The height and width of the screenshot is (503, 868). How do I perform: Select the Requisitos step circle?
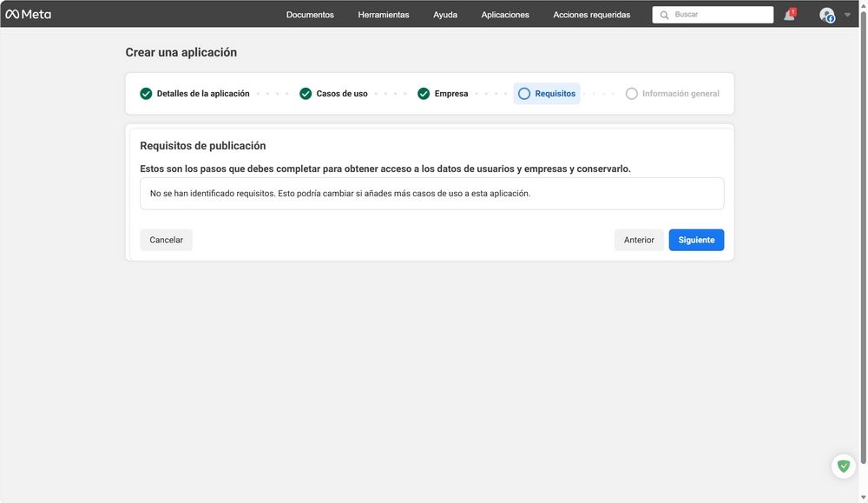pos(524,93)
